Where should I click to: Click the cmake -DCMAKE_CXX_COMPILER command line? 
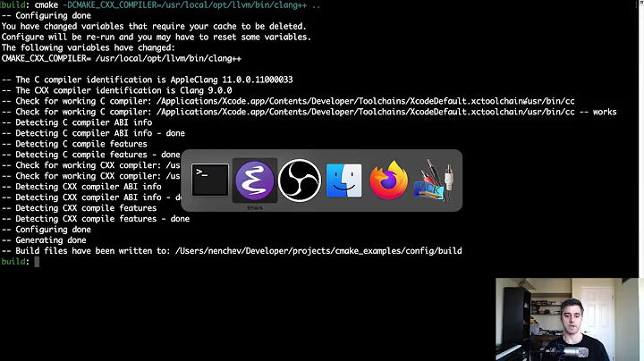click(x=179, y=5)
